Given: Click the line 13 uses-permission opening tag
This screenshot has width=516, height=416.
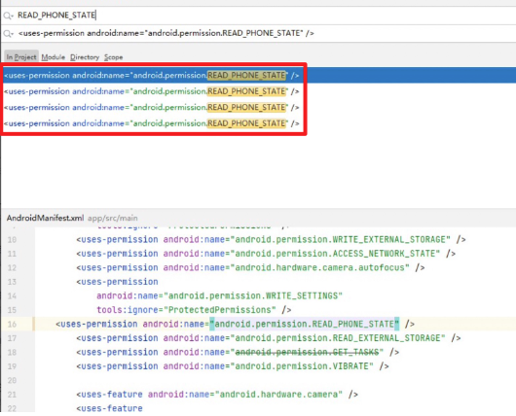Looking at the screenshot, I should coord(117,282).
